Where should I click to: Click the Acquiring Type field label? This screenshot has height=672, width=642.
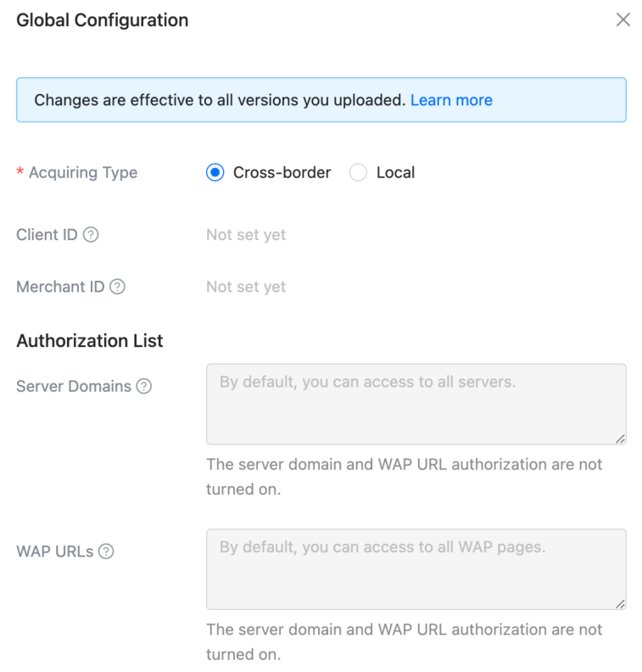[x=83, y=172]
